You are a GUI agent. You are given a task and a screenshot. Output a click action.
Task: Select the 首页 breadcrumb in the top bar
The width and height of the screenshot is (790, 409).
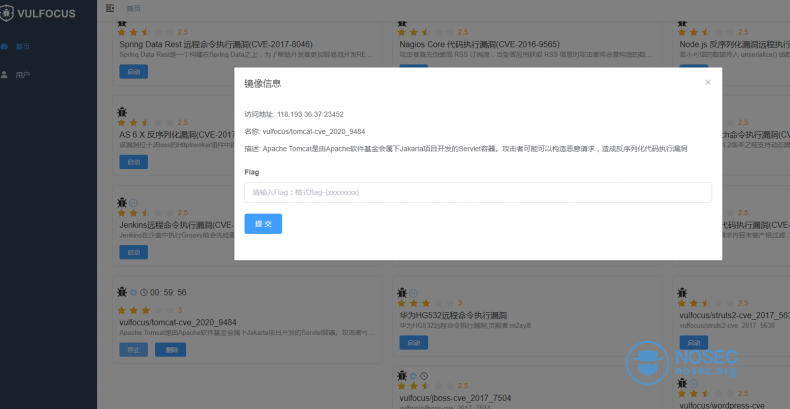(x=134, y=8)
